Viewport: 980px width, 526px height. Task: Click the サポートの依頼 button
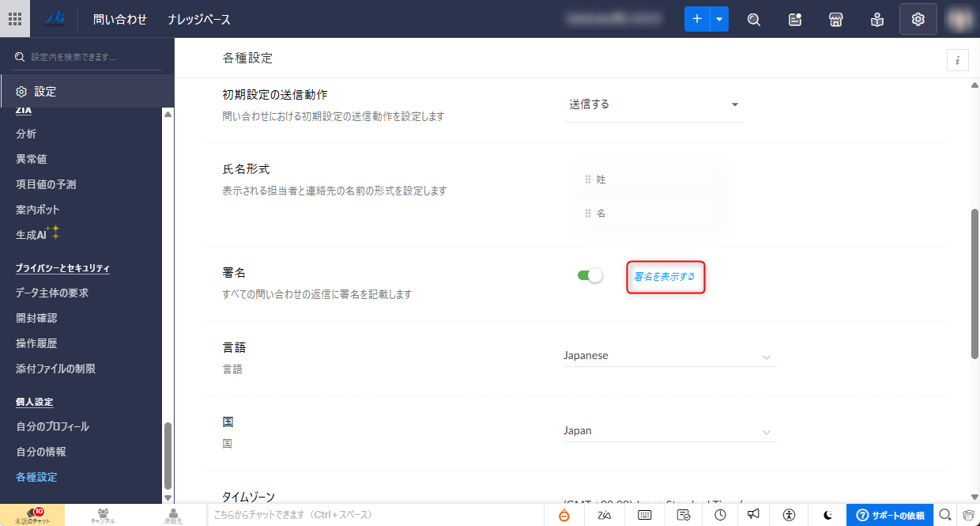[890, 515]
